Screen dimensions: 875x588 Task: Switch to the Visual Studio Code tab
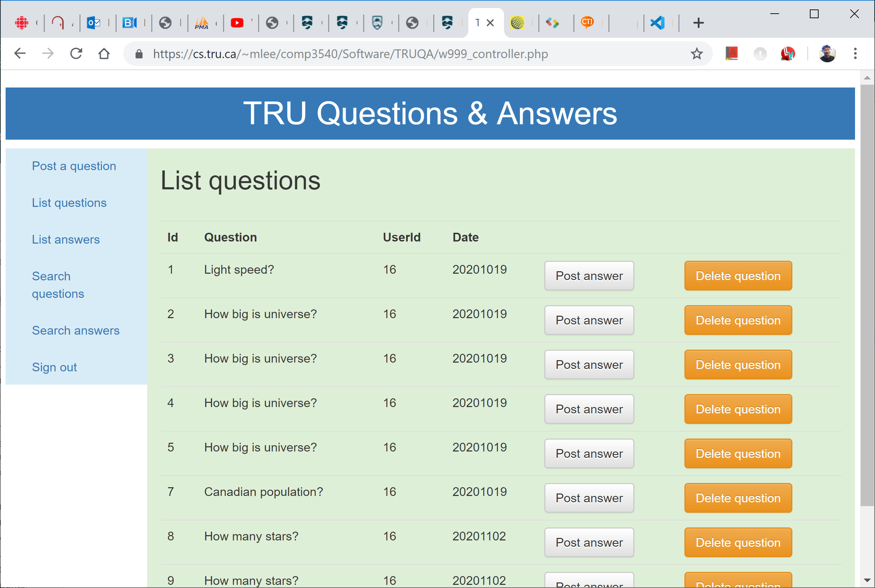pos(657,23)
